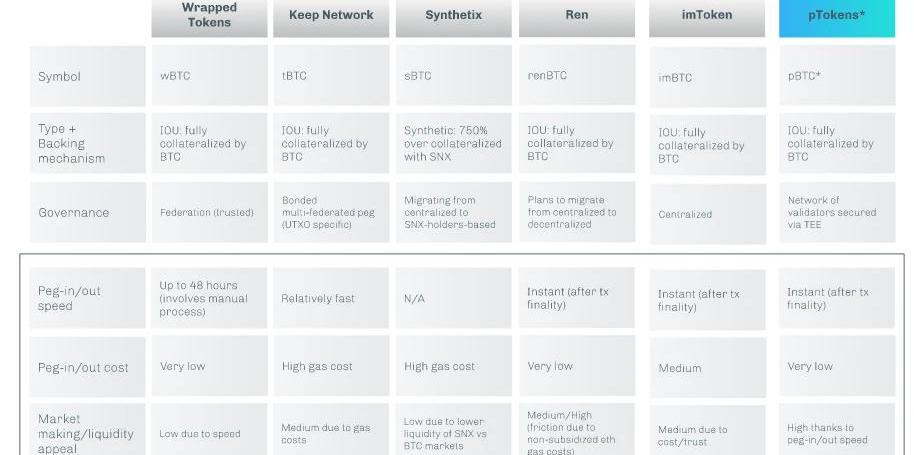Select the Market making/liquidity appeal row label
The width and height of the screenshot is (914, 455).
click(87, 433)
